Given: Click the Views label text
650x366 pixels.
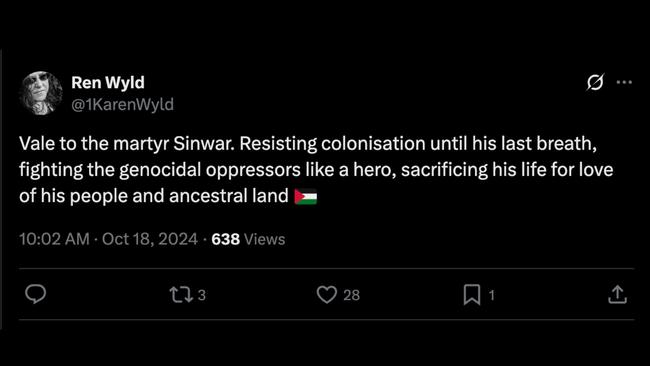Looking at the screenshot, I should click(264, 239).
